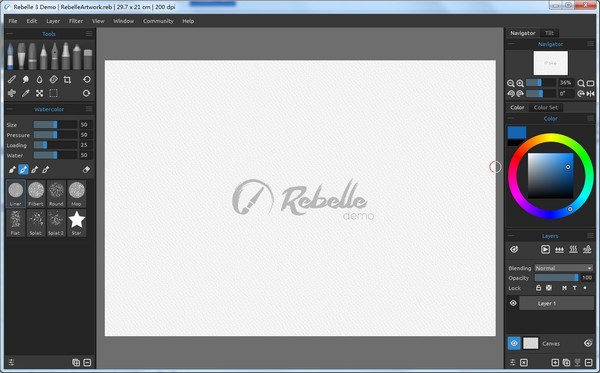600x373 pixels.
Task: Click Zoom In in Navigator
Action: [520, 83]
